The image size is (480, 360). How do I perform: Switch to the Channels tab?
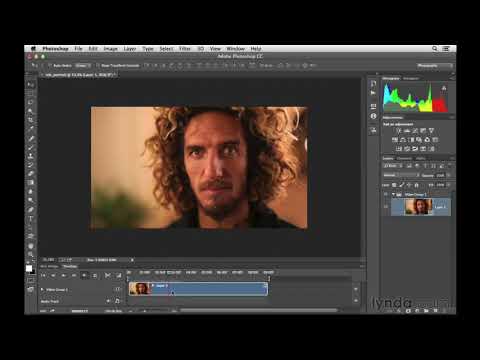point(404,158)
